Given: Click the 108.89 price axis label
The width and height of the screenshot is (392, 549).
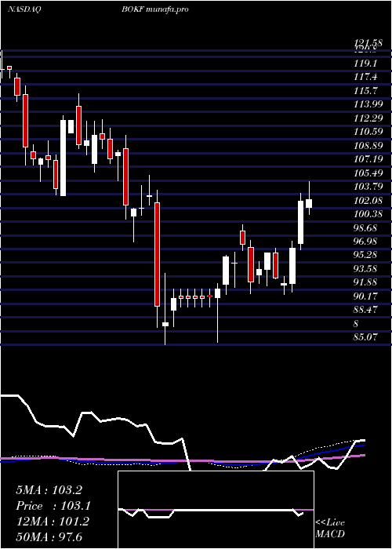Looking at the screenshot, I should 368,146.
